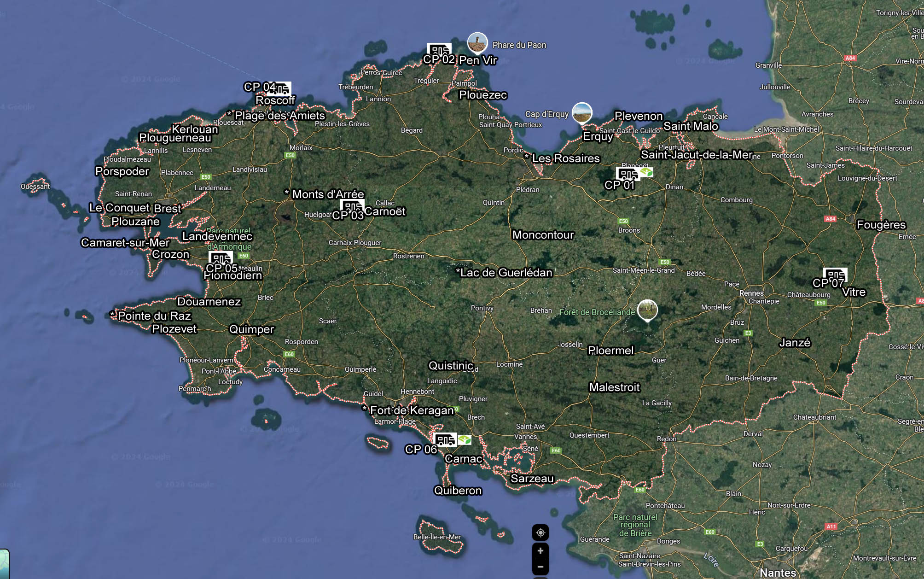This screenshot has width=924, height=579.
Task: Click the green leaf icon beside CP 06
Action: [x=464, y=439]
